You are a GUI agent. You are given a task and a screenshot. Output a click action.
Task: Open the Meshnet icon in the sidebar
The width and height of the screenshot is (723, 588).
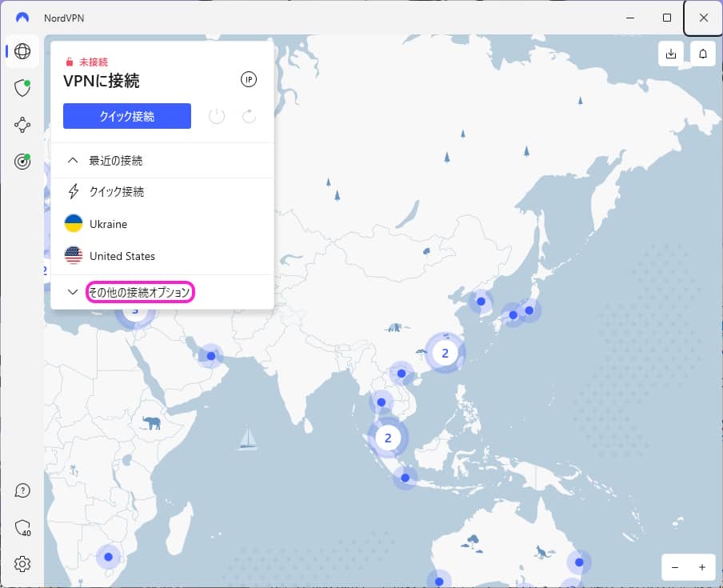coord(22,125)
